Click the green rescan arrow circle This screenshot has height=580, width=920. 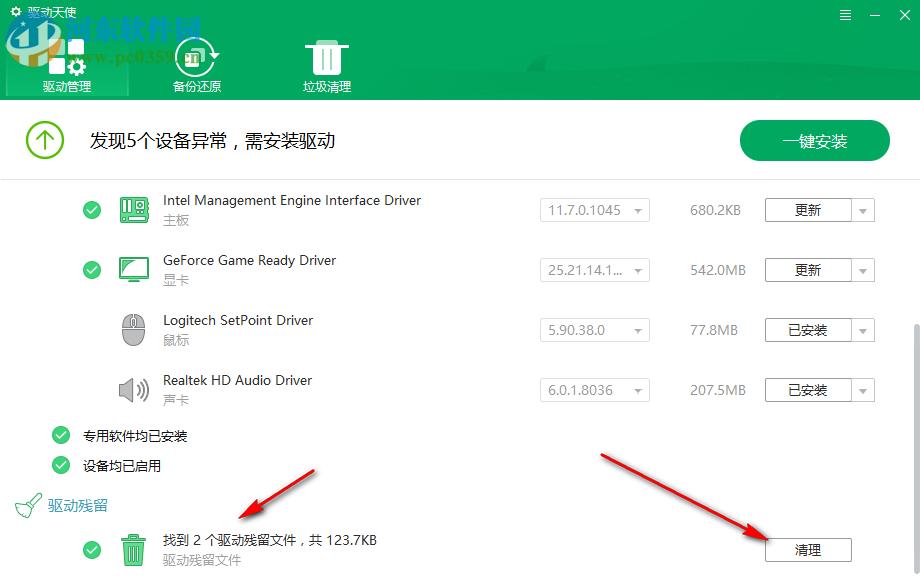click(44, 140)
